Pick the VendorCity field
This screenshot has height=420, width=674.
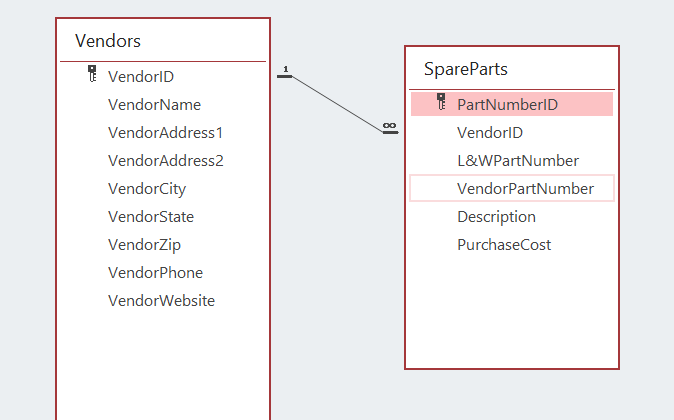tap(147, 188)
